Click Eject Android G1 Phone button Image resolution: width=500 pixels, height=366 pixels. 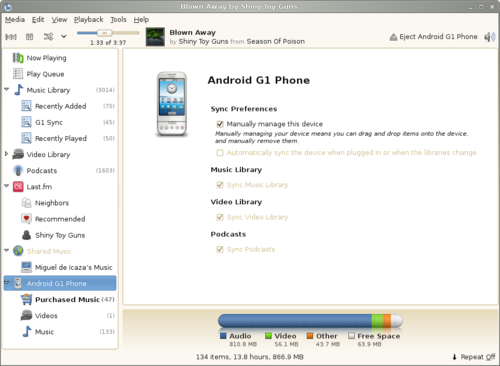click(x=433, y=37)
